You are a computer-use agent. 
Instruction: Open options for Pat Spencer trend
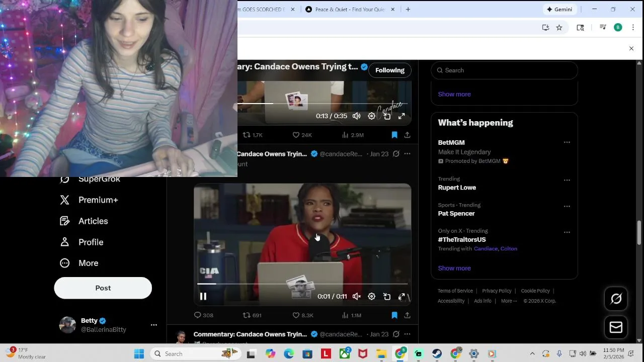567,206
